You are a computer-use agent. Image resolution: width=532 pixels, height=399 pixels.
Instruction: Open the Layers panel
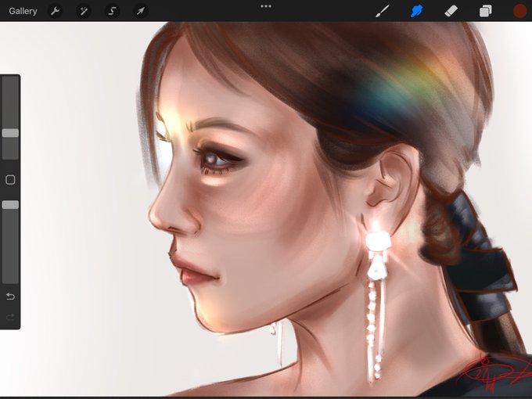486,11
